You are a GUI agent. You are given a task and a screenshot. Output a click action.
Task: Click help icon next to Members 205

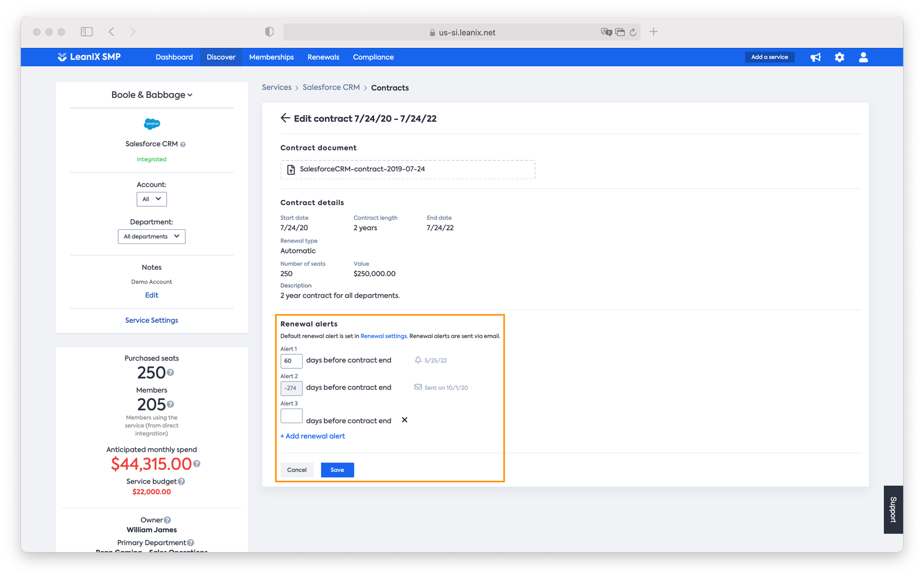click(170, 404)
